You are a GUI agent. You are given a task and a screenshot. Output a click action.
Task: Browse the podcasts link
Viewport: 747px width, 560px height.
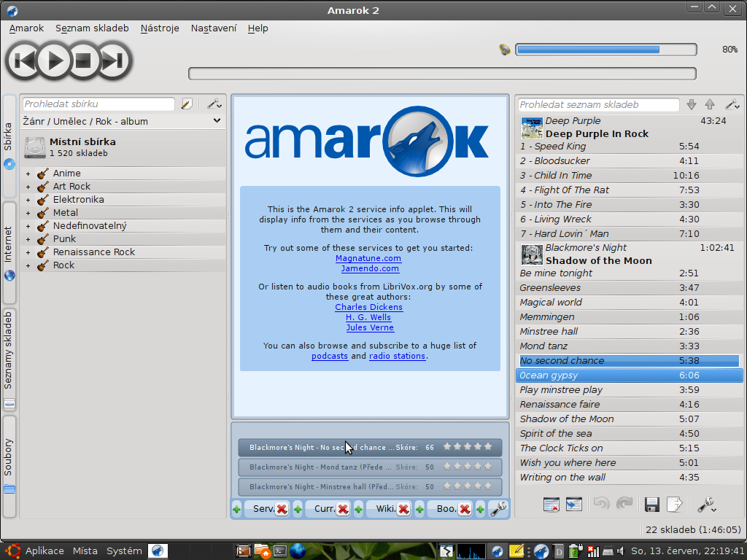click(x=330, y=356)
